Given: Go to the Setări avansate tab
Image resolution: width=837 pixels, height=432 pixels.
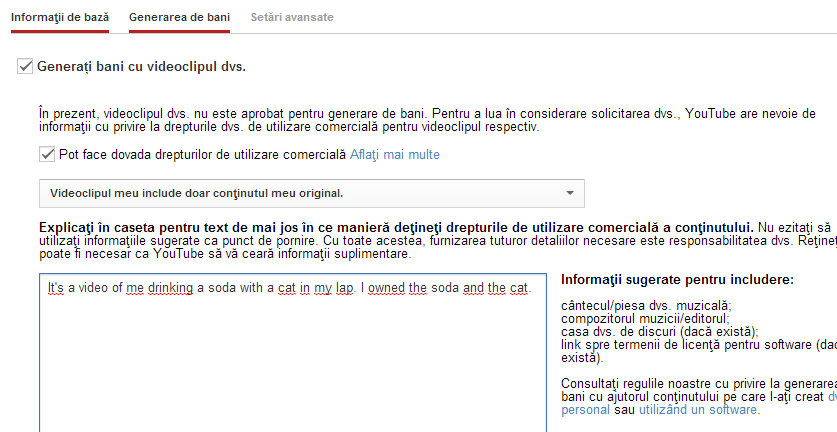Looking at the screenshot, I should click(292, 17).
